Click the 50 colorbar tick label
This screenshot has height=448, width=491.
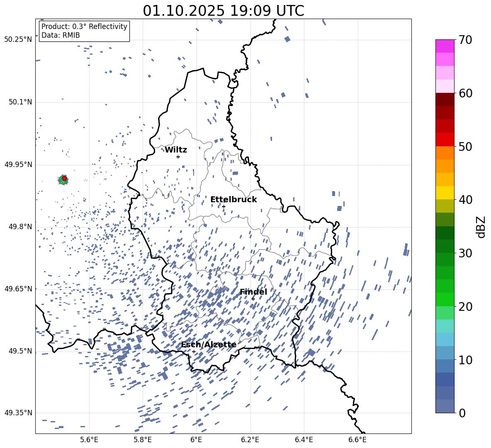(x=466, y=147)
